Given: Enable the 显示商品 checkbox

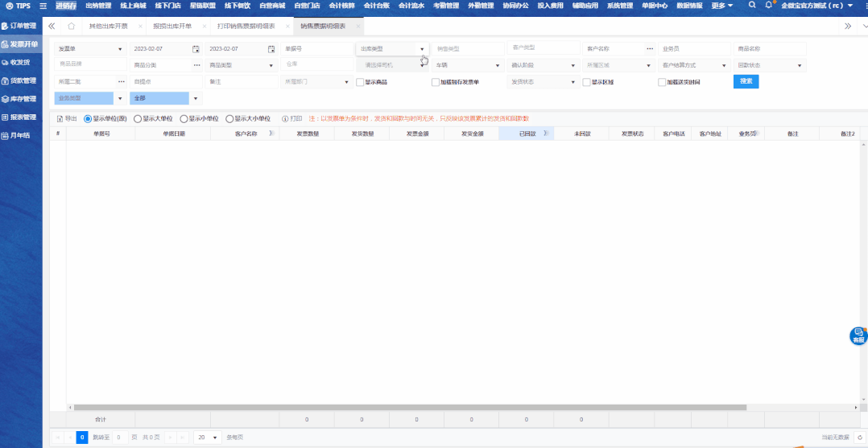Looking at the screenshot, I should [x=360, y=82].
